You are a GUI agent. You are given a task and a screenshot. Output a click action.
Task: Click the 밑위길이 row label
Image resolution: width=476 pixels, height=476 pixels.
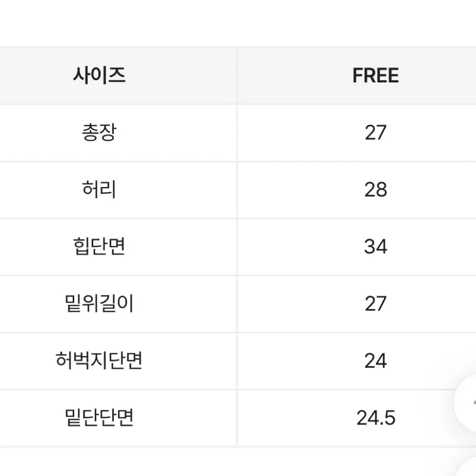pos(99,303)
